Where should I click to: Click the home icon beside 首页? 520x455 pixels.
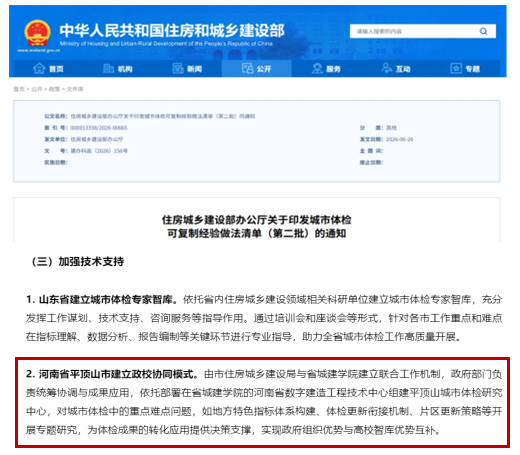pos(39,68)
